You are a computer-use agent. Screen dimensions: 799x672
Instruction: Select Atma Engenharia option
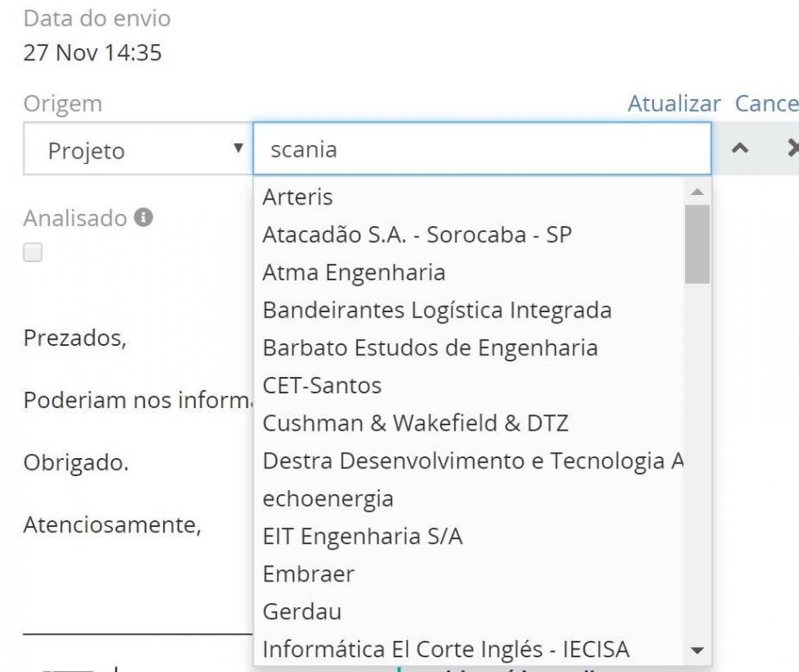[x=354, y=273]
